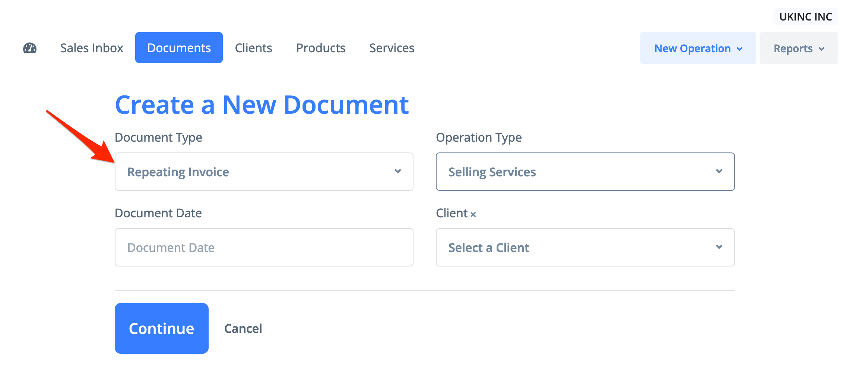Open the dashboard gauge icon

pos(30,48)
